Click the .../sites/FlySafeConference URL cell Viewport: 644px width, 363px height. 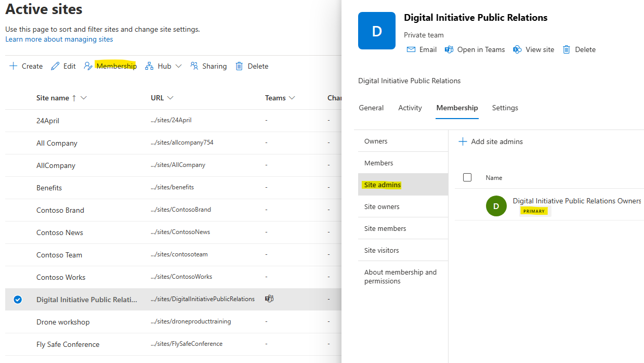pyautogui.click(x=187, y=344)
